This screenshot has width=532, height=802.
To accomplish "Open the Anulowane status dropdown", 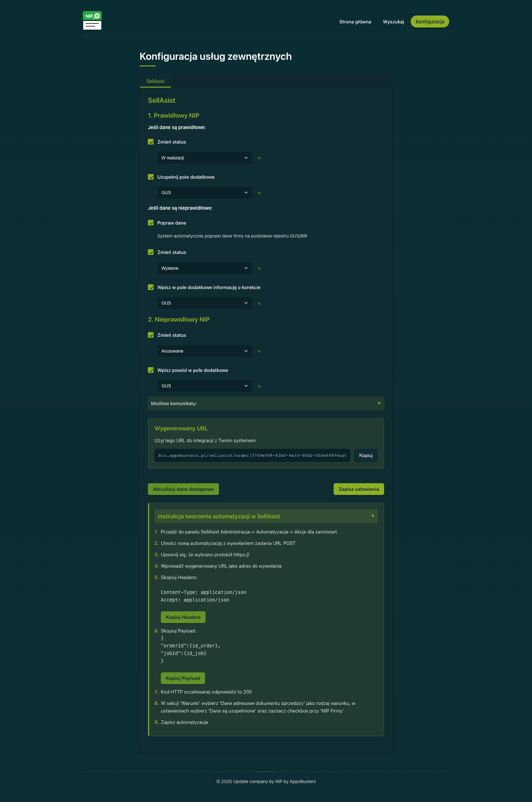I will [204, 351].
